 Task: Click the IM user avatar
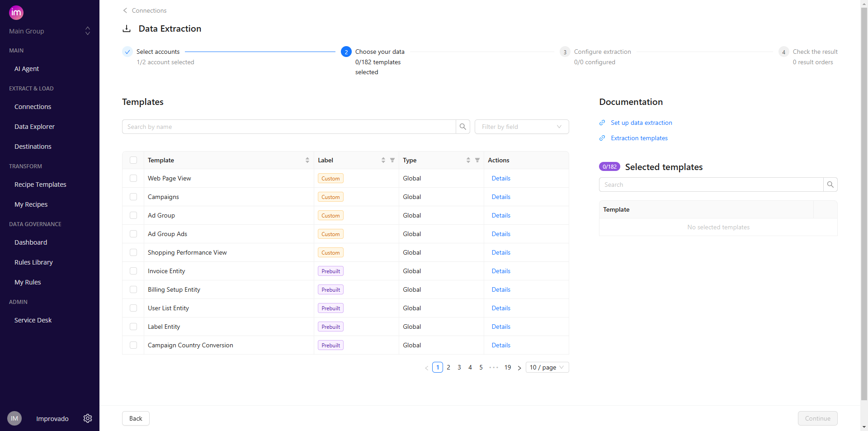pos(14,418)
